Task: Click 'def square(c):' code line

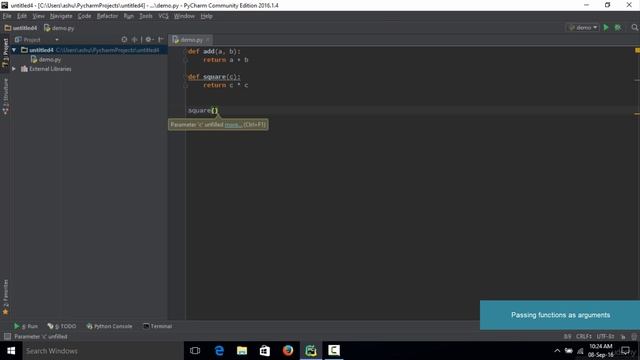Action: point(214,77)
